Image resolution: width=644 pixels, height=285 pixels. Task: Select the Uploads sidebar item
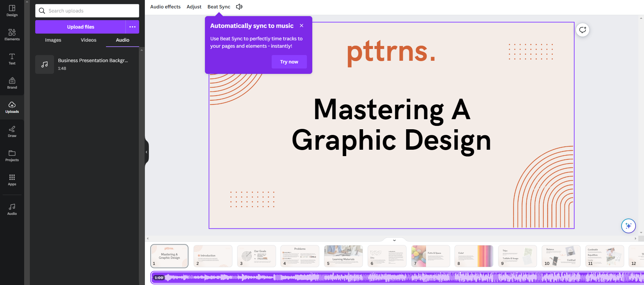(x=12, y=107)
